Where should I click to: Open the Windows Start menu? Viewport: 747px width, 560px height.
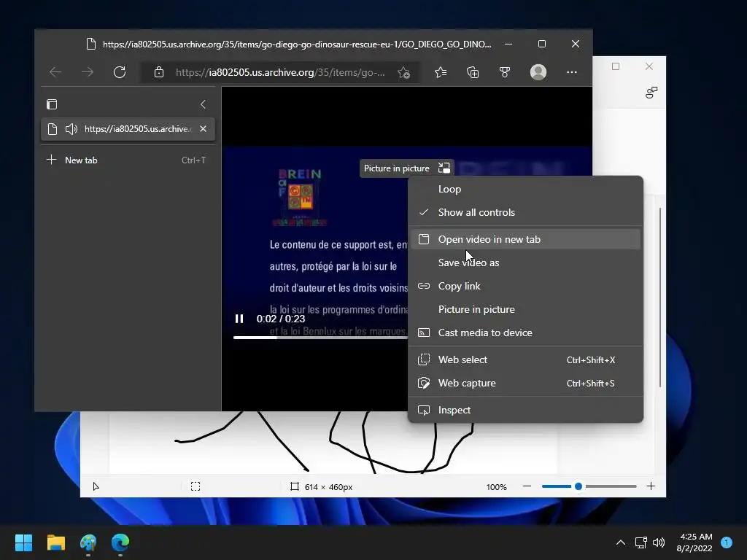pos(23,542)
